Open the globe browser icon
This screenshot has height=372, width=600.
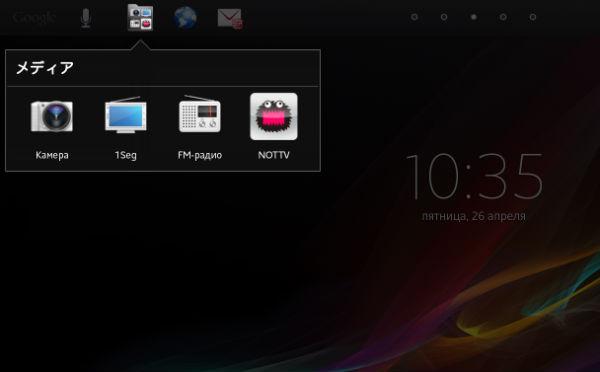pyautogui.click(x=186, y=18)
